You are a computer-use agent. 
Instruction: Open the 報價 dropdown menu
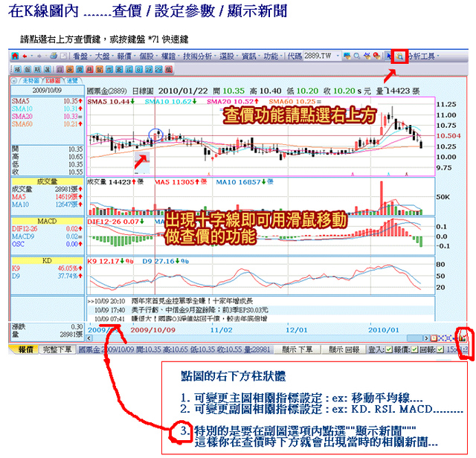126,57
